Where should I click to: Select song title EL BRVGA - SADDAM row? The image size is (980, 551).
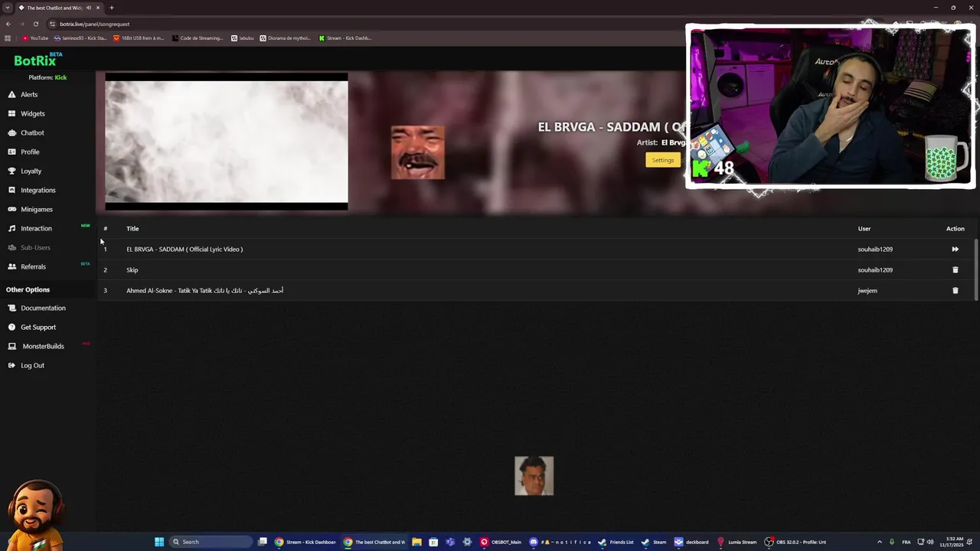tap(185, 249)
